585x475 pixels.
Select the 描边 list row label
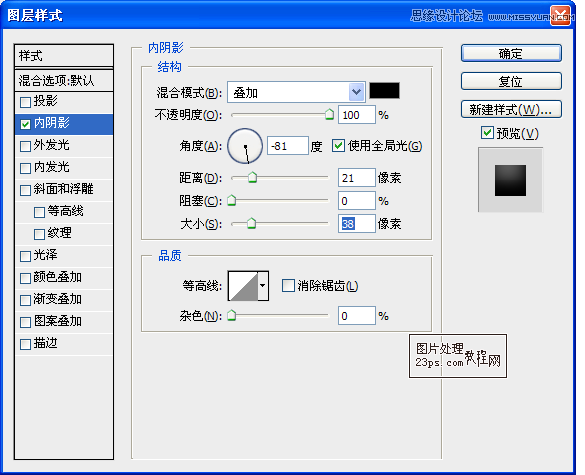click(x=46, y=343)
